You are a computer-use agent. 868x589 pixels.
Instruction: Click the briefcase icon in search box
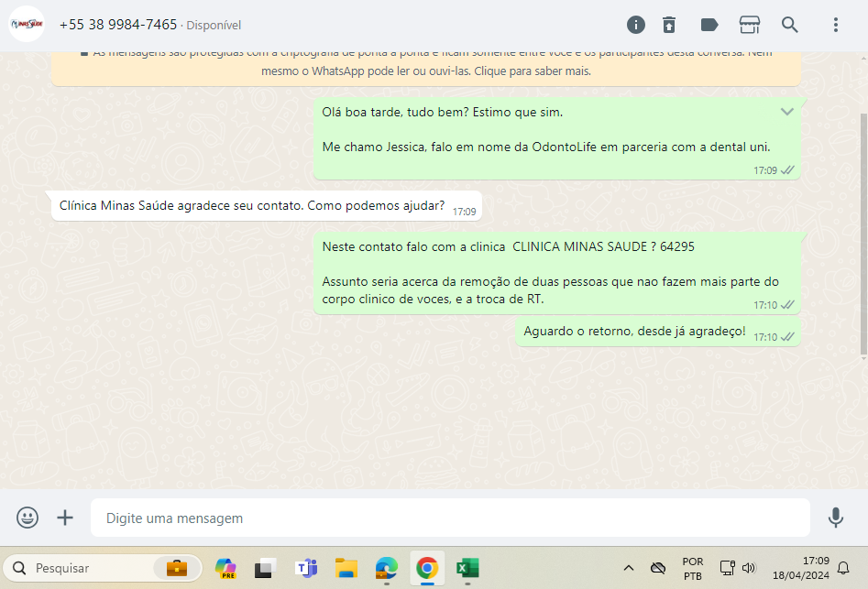coord(177,568)
